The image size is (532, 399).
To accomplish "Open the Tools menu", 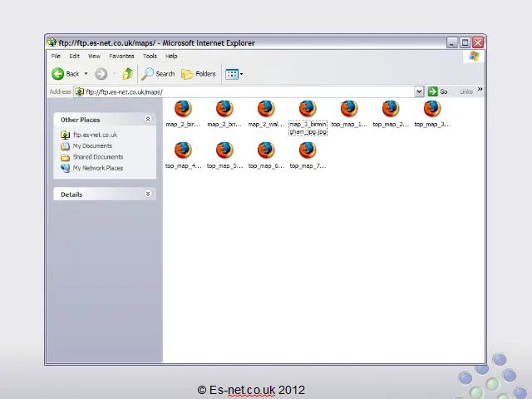I will pyautogui.click(x=150, y=56).
